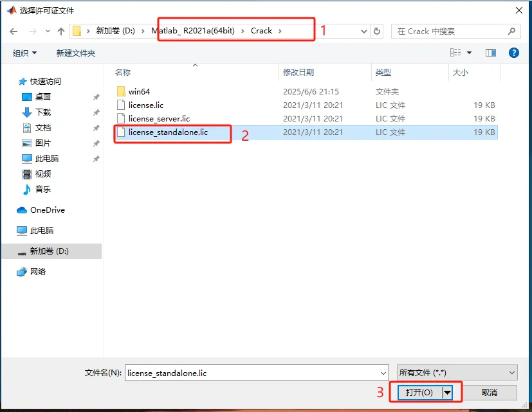532x412 pixels.
Task: Click 取消 button
Action: point(490,392)
